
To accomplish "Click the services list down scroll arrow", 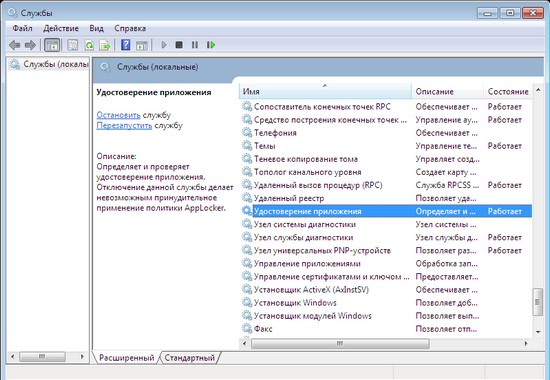I will tap(538, 332).
